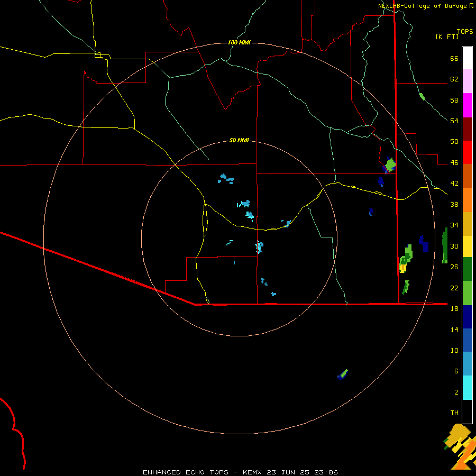The image size is (476, 476).
Task: Click the "23 JUN 25 23:06" timestamp
Action: [302, 472]
